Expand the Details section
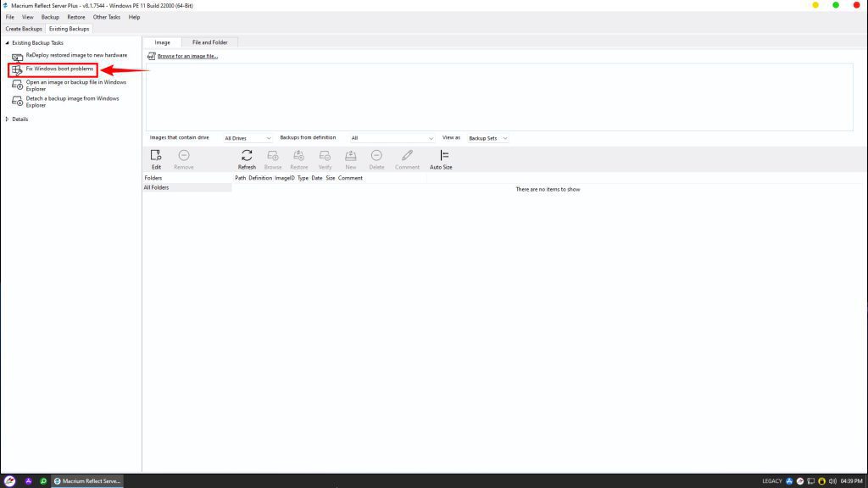Image resolution: width=868 pixels, height=488 pixels. [7, 119]
